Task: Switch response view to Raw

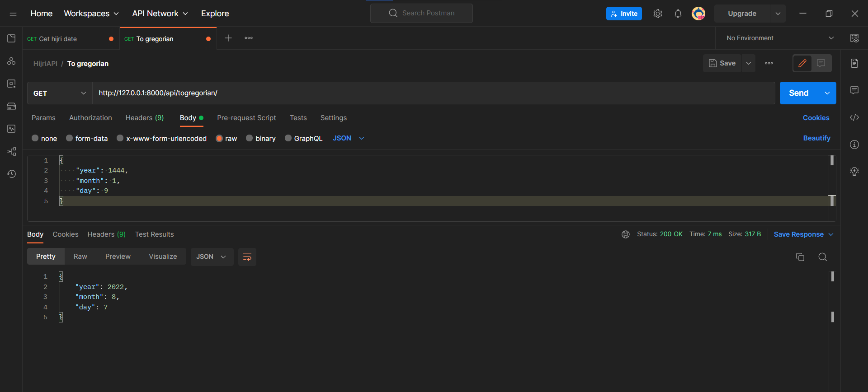Action: coord(80,257)
